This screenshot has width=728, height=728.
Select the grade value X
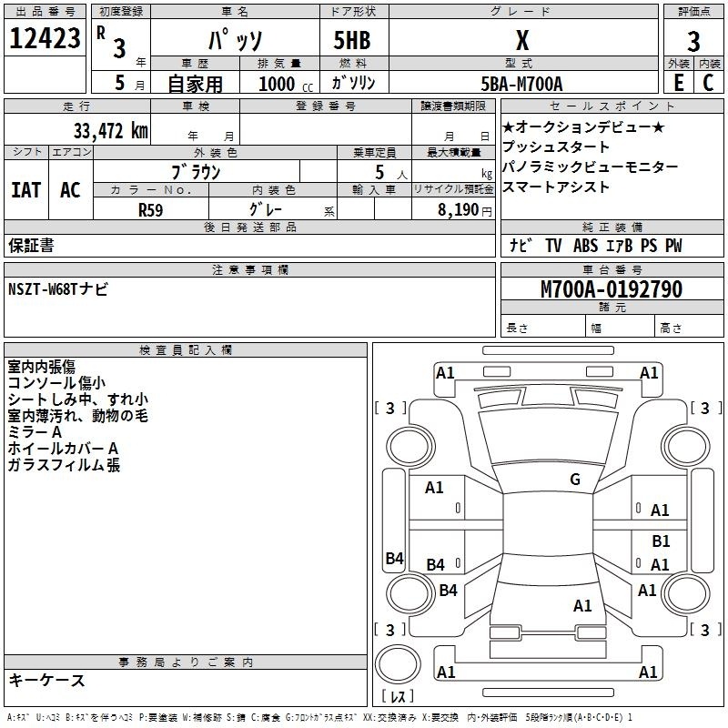pyautogui.click(x=522, y=40)
